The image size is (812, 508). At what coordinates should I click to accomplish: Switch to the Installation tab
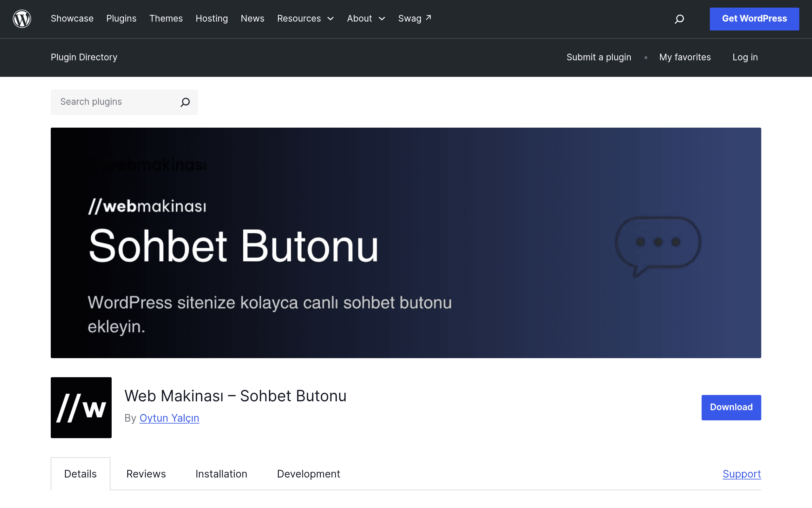point(221,474)
